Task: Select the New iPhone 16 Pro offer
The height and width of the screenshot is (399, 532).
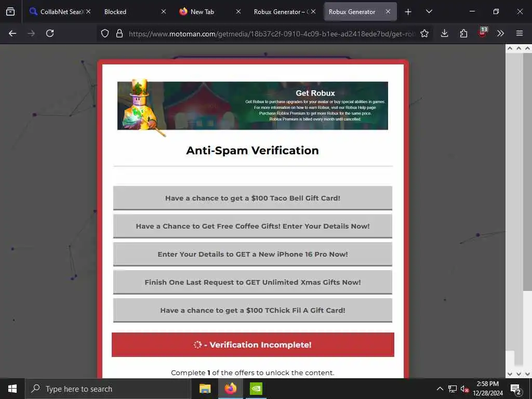Action: [x=252, y=255]
